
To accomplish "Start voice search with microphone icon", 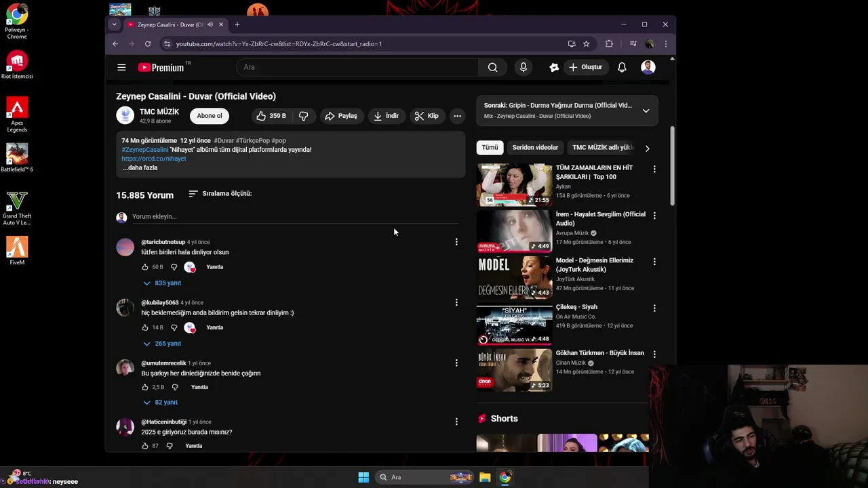I will click(x=523, y=67).
